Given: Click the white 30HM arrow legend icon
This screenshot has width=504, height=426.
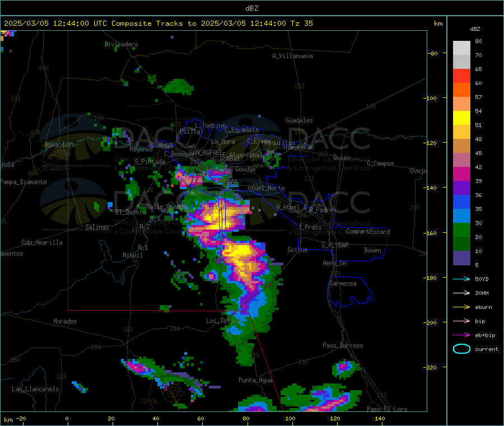Looking at the screenshot, I should 461,293.
